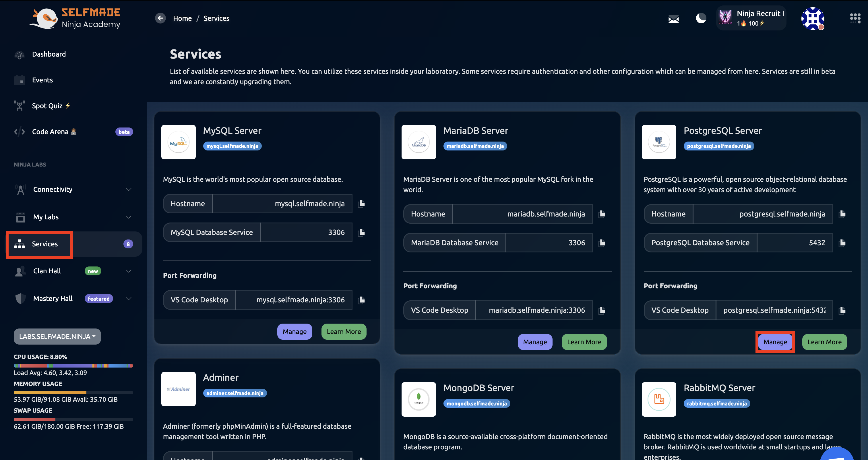
Task: Click the MariaDB port 3306 field
Action: (x=549, y=243)
